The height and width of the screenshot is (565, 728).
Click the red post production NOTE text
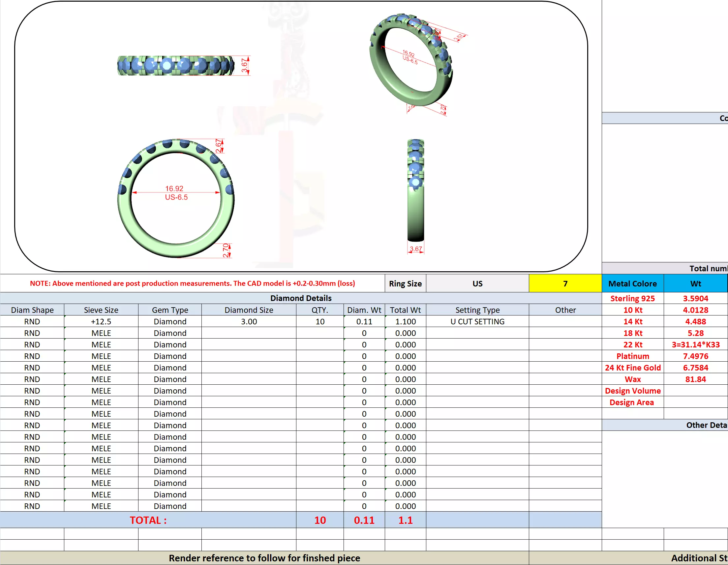[192, 283]
